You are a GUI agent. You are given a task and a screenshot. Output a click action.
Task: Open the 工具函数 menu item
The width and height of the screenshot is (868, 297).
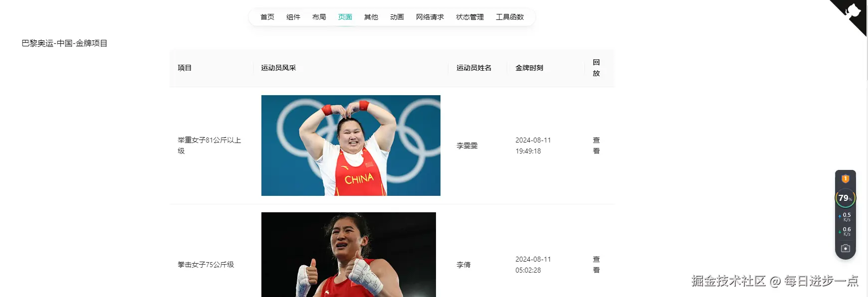pos(510,17)
